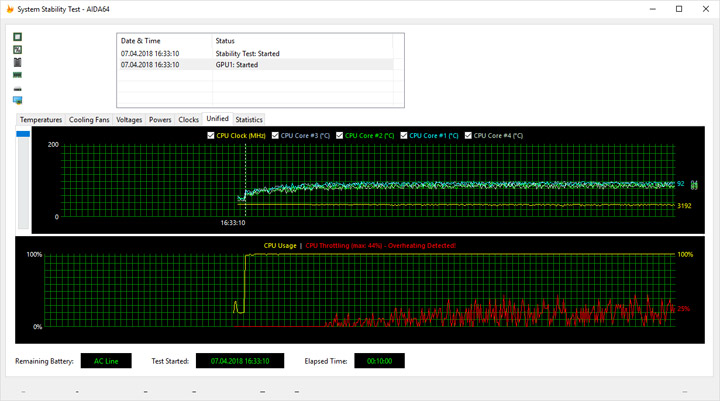Image resolution: width=720 pixels, height=401 pixels.
Task: Click the 25% throttling value label
Action: 683,309
